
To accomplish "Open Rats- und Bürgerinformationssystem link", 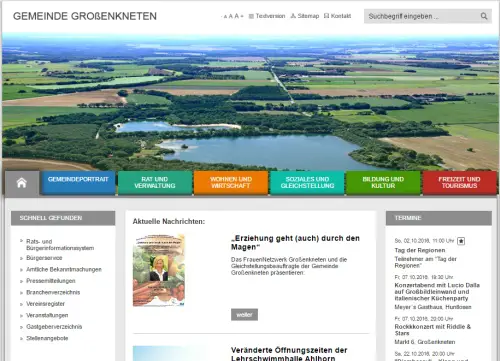I will 60,245.
